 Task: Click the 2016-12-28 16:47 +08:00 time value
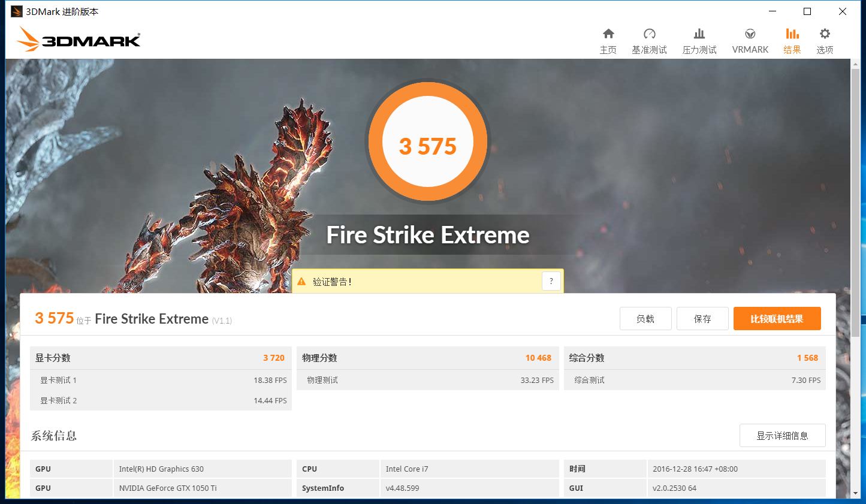point(695,469)
